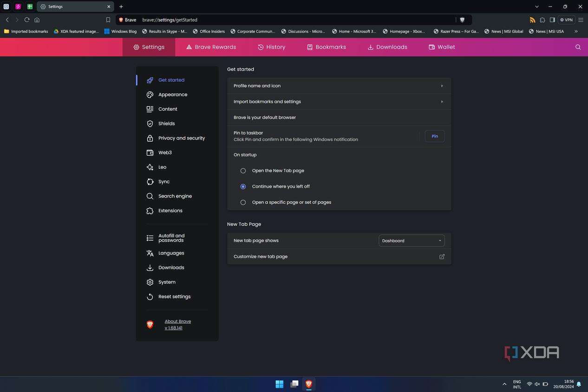The height and width of the screenshot is (392, 588).
Task: Open Task View on the taskbar
Action: point(294,384)
